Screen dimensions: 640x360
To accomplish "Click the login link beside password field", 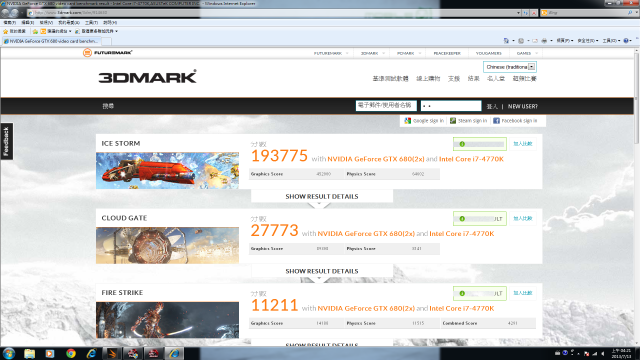I will tap(492, 107).
